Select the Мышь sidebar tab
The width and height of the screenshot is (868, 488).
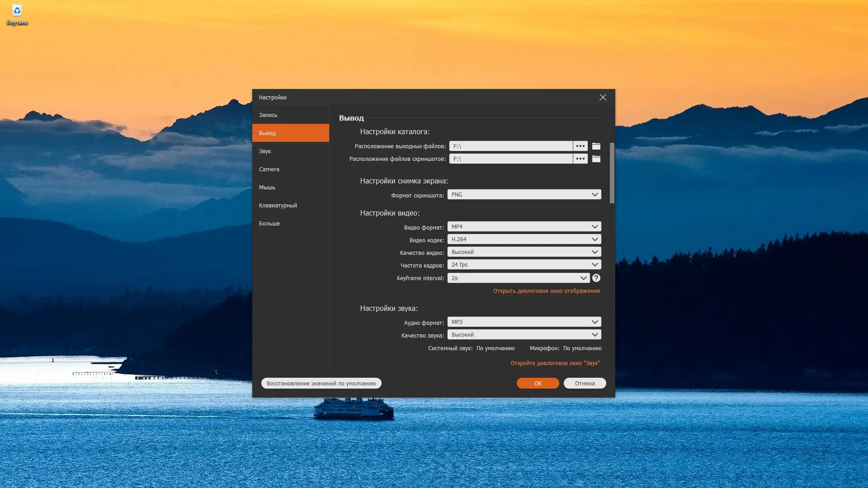pos(290,187)
